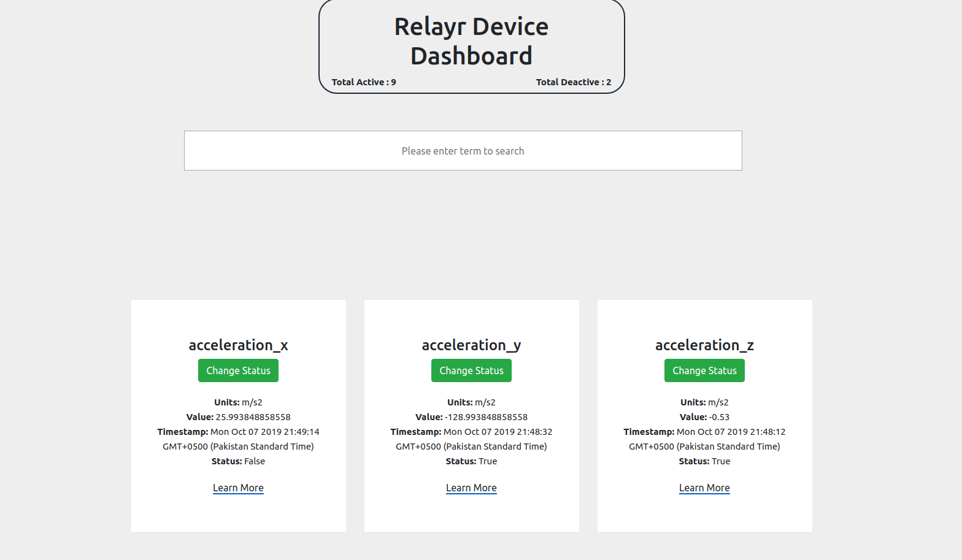Change status of acceleration_z device
The height and width of the screenshot is (560, 962).
[x=704, y=370]
